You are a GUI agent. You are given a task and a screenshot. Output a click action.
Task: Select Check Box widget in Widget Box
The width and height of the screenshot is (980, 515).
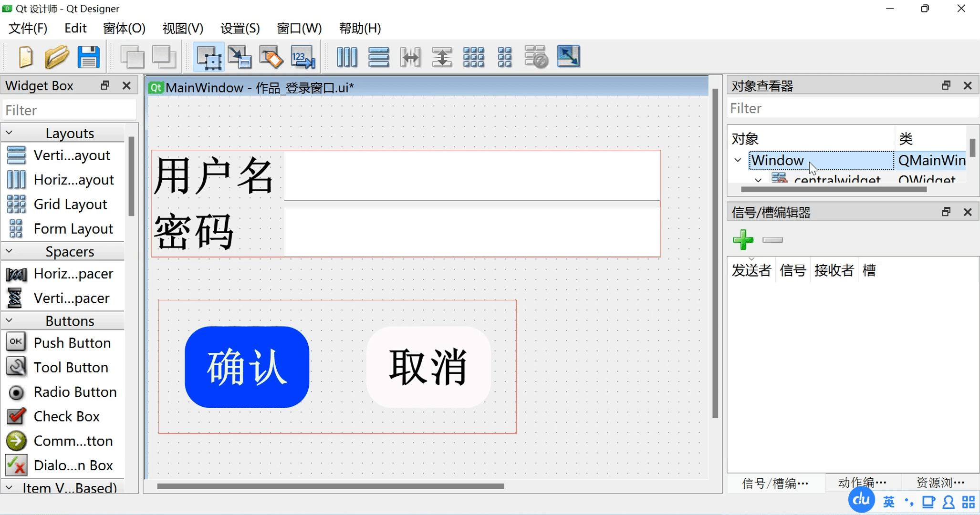click(66, 416)
